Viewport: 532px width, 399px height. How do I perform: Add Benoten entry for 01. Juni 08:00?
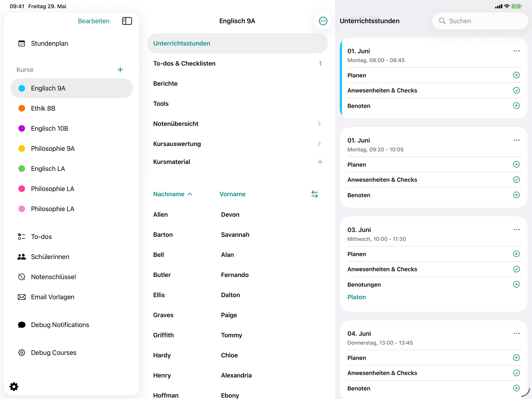(x=516, y=106)
